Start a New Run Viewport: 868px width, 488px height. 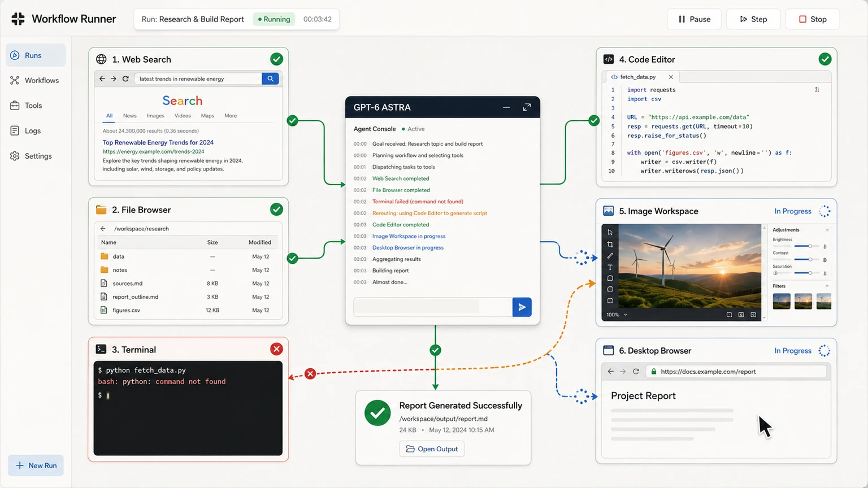[36, 465]
